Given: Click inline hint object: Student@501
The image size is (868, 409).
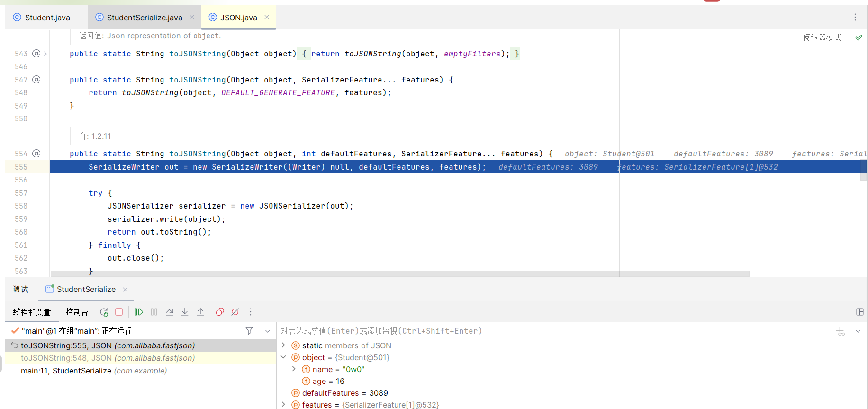Looking at the screenshot, I should (609, 154).
